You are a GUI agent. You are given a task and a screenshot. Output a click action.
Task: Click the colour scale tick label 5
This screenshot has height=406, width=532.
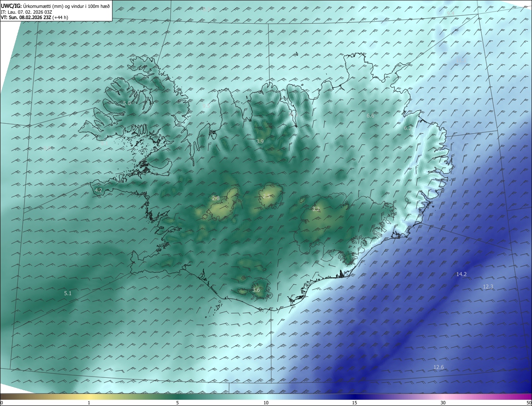(177, 403)
